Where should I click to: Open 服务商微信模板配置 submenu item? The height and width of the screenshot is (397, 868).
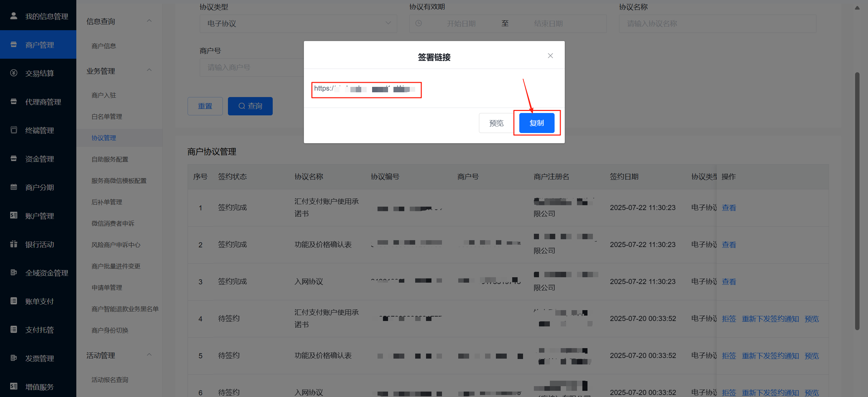tap(119, 181)
